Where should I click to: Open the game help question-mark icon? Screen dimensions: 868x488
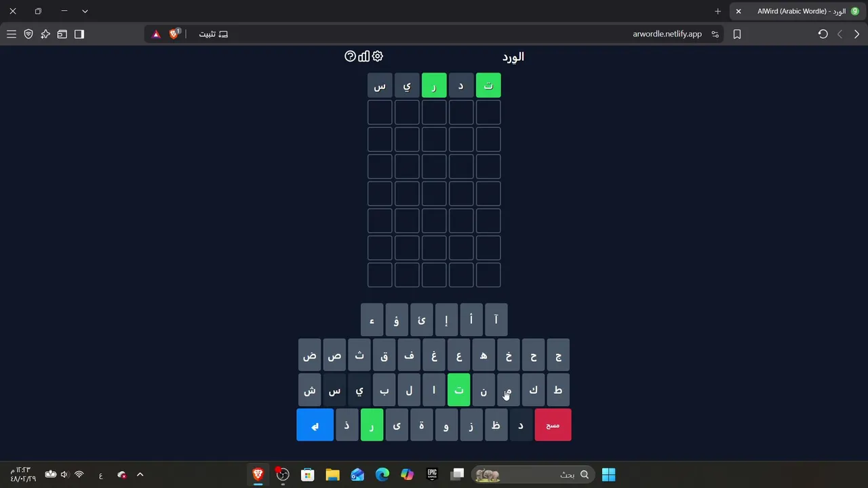pyautogui.click(x=350, y=56)
